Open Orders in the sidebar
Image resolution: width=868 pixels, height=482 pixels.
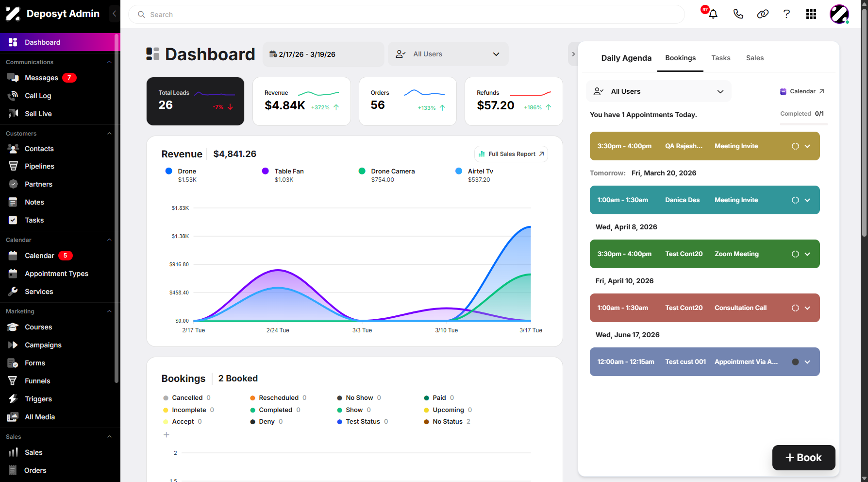point(35,470)
